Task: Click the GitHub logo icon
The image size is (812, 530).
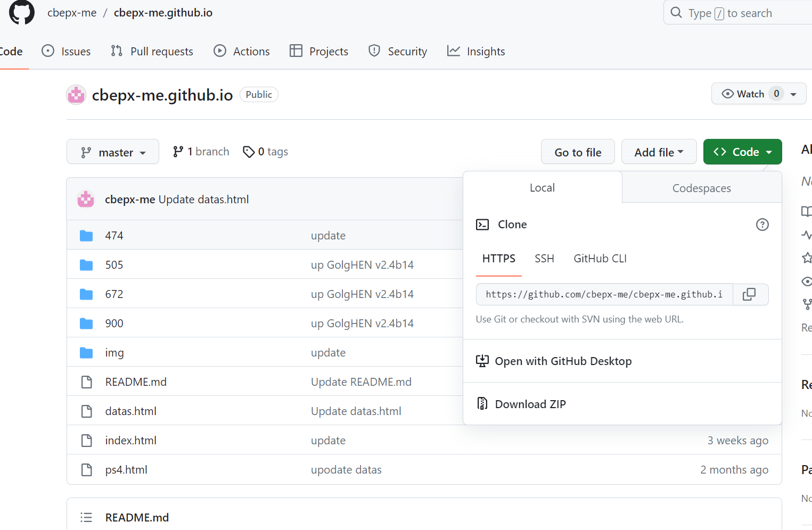Action: pyautogui.click(x=22, y=12)
